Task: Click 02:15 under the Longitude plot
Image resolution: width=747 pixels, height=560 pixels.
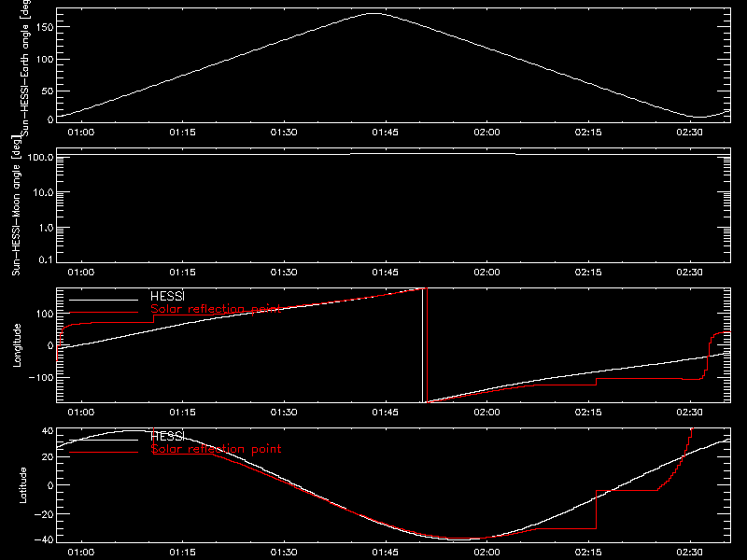Action: [x=588, y=412]
